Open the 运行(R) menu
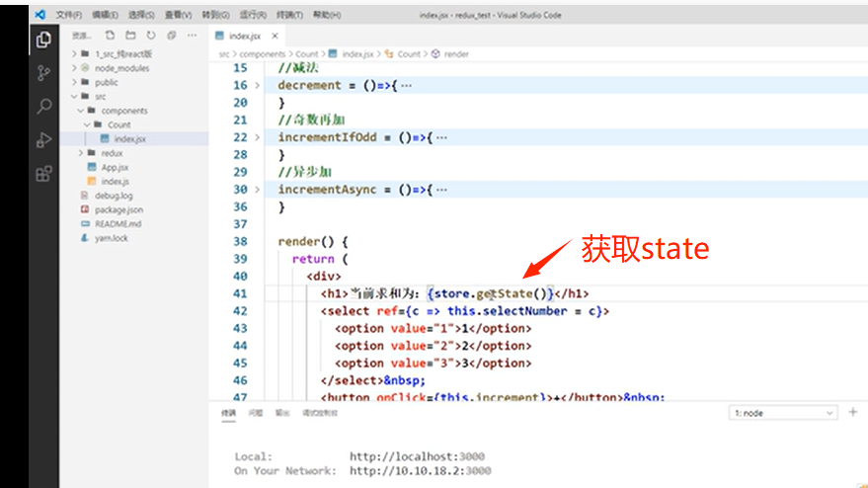This screenshot has width=868, height=488. pyautogui.click(x=253, y=15)
